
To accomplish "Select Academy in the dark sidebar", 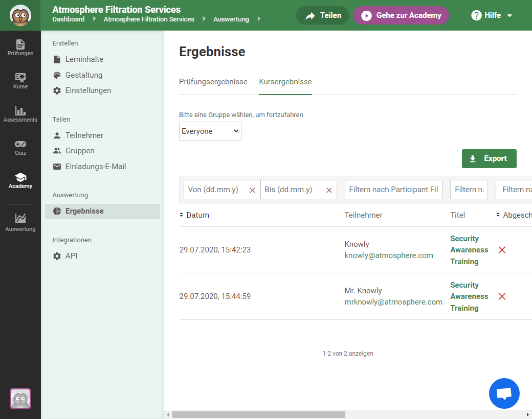I will tap(20, 181).
